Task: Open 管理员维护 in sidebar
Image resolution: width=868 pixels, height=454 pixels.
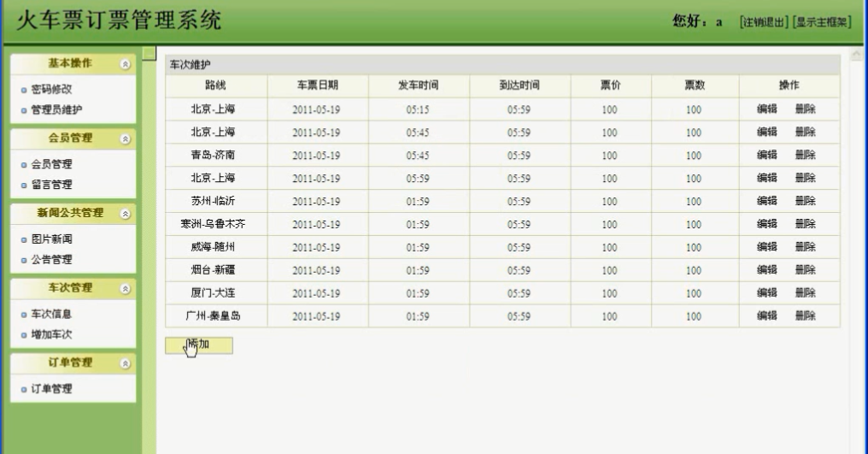Action: [x=56, y=109]
